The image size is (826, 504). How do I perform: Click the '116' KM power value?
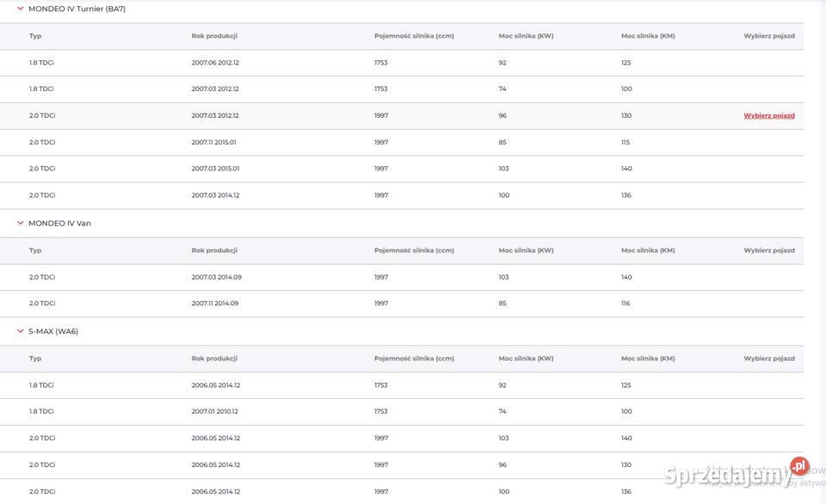click(626, 304)
